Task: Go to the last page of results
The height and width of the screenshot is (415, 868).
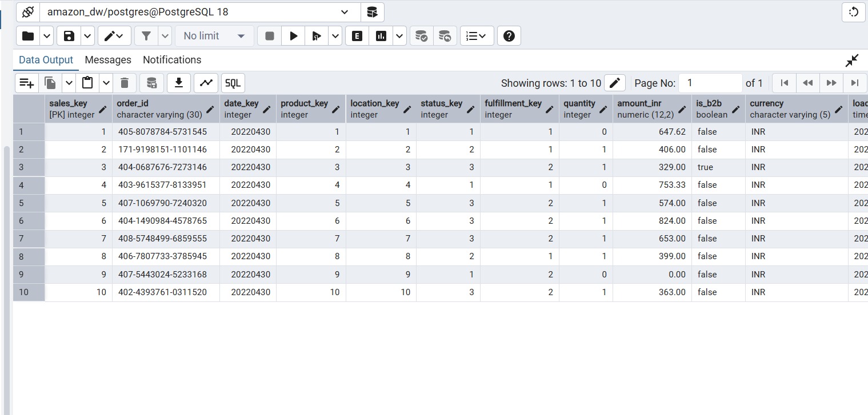Action: coord(855,83)
